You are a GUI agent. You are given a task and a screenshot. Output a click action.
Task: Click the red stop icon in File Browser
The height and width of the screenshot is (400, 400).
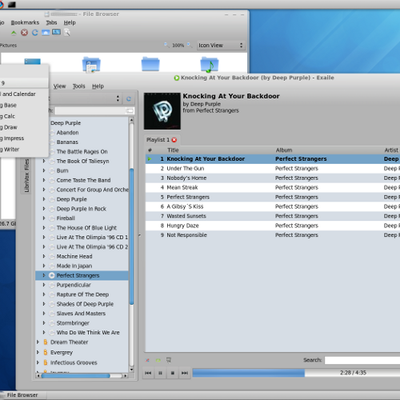[24, 32]
